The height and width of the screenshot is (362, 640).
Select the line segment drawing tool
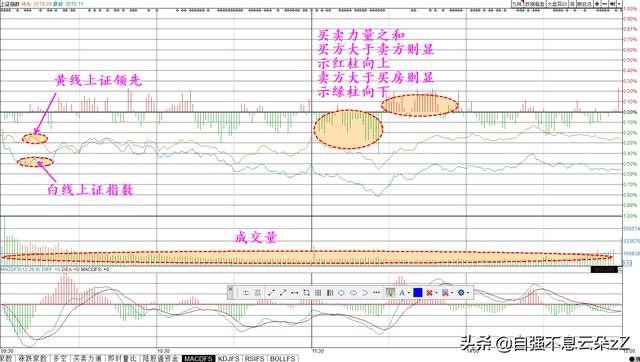pyautogui.click(x=271, y=293)
